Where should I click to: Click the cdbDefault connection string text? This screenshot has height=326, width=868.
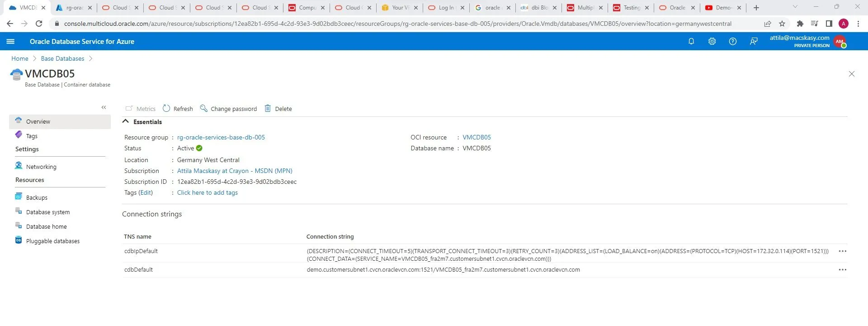pyautogui.click(x=443, y=270)
